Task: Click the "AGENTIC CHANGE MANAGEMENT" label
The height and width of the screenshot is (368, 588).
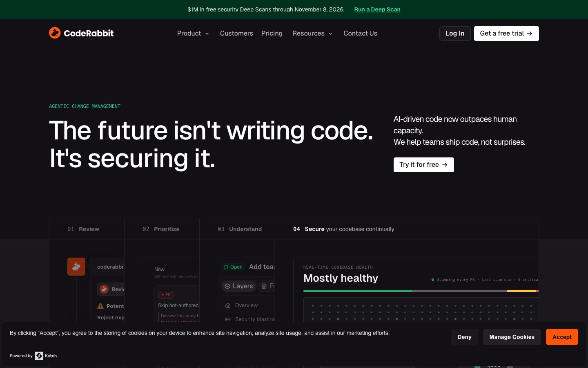Action: coord(85,106)
